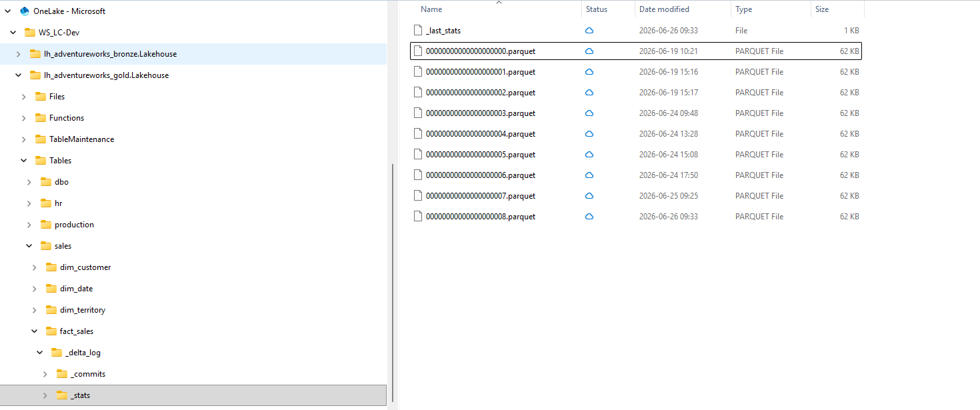The height and width of the screenshot is (410, 980).
Task: Expand the Functions folder chevron
Action: (x=24, y=118)
